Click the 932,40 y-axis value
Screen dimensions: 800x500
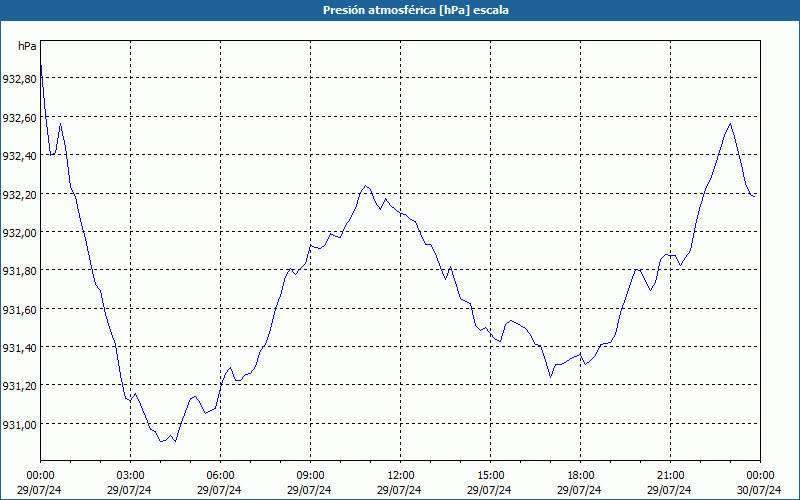tap(19, 156)
